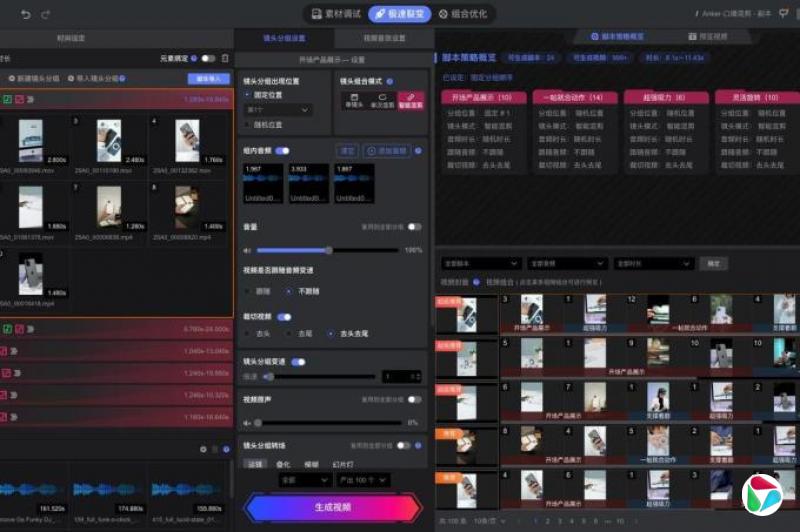Toggle the 组内音频 switch
This screenshot has height=532, width=800.
[x=282, y=151]
